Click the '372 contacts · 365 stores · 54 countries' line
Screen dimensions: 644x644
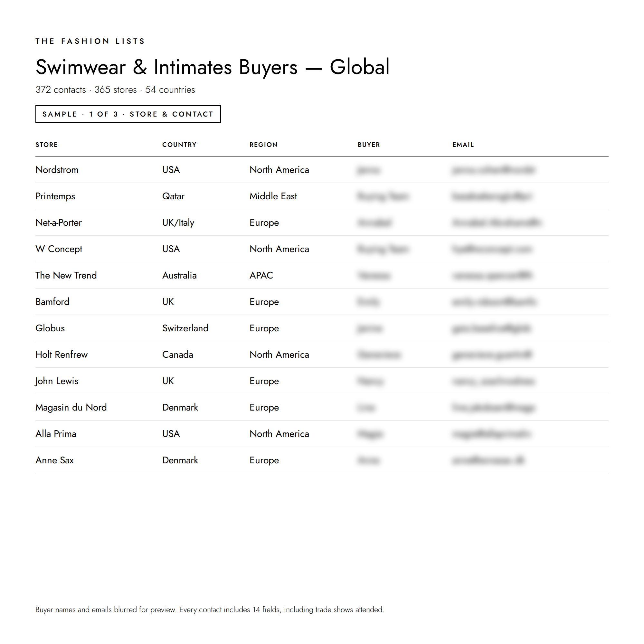tap(115, 90)
